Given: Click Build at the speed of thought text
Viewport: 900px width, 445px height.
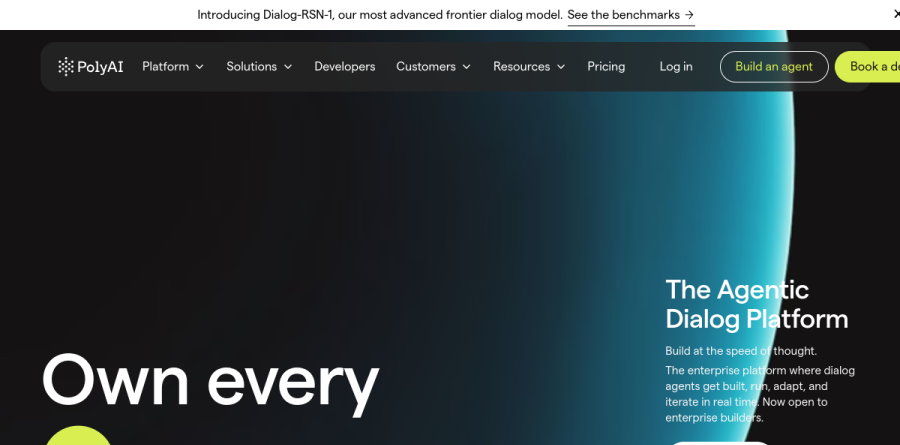Looking at the screenshot, I should tap(740, 351).
